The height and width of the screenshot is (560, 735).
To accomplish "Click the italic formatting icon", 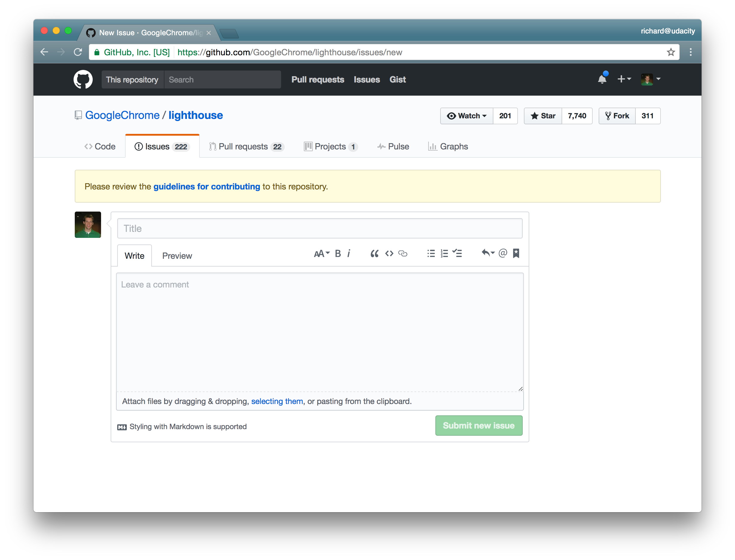I will point(349,254).
